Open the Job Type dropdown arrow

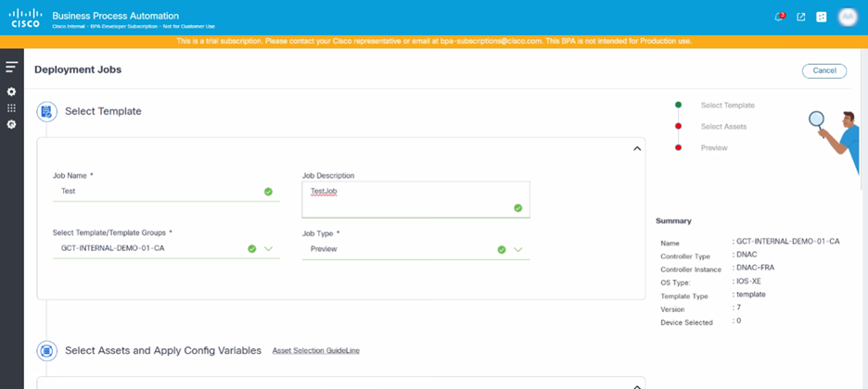click(518, 249)
